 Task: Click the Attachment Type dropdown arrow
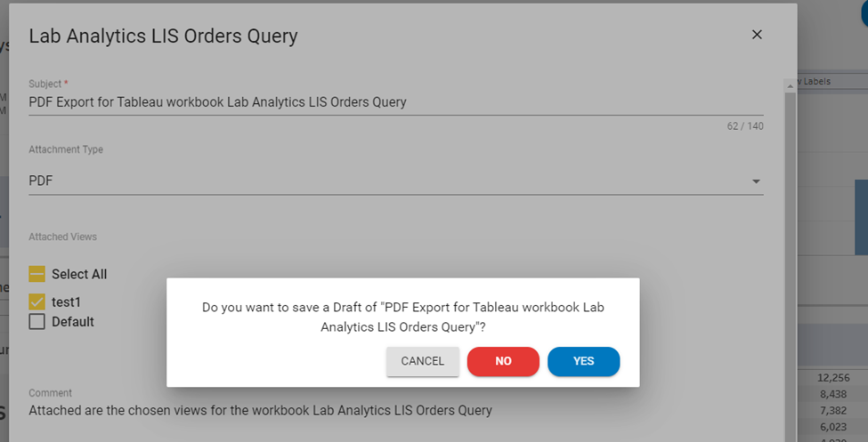tap(756, 181)
